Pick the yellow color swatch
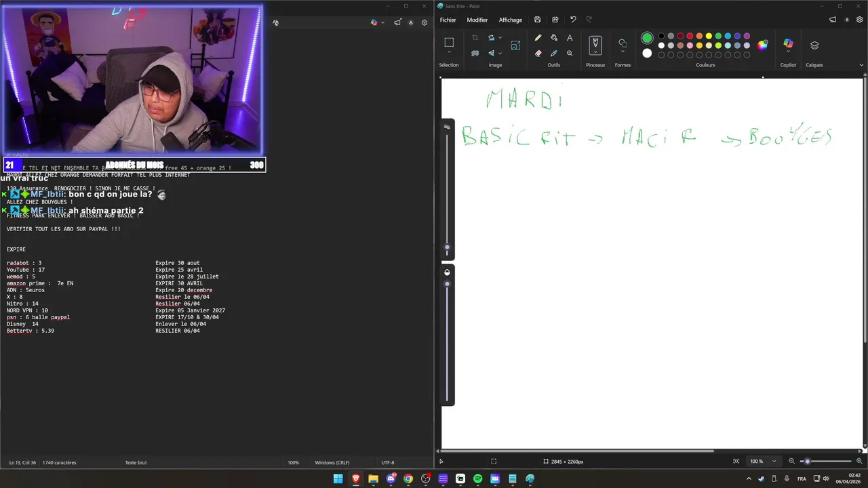 [x=709, y=36]
